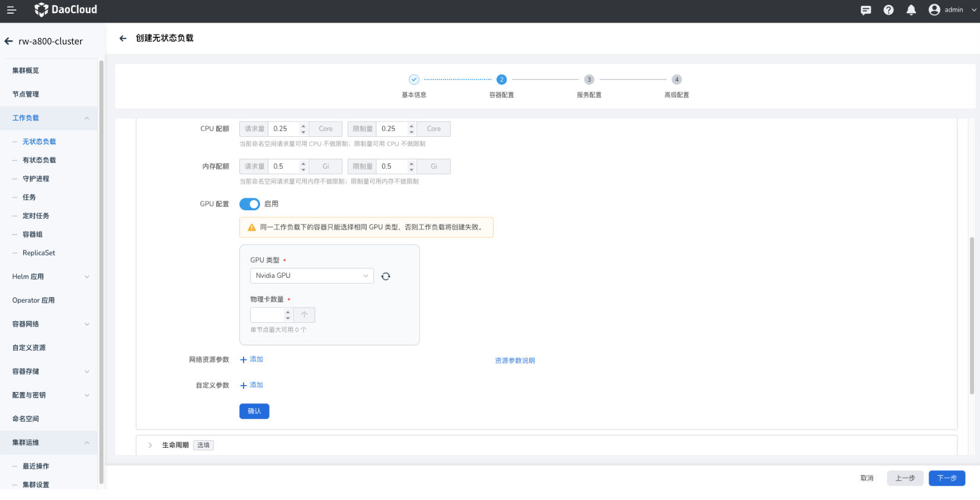The width and height of the screenshot is (980, 500).
Task: Click the 物理卡数量 input field
Action: (267, 315)
